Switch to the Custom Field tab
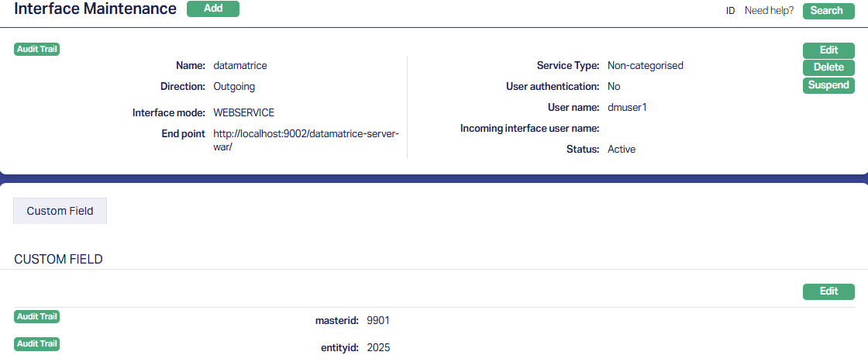The width and height of the screenshot is (868, 362). 60,211
